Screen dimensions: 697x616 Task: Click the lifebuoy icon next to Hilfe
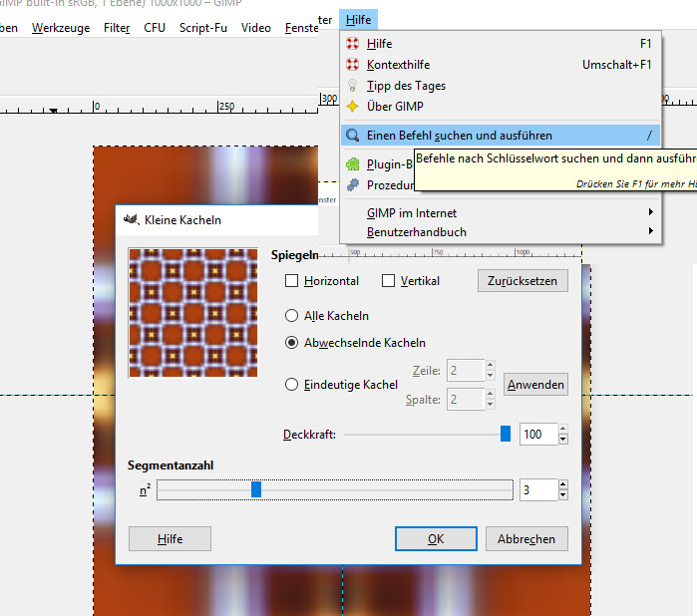pos(352,44)
